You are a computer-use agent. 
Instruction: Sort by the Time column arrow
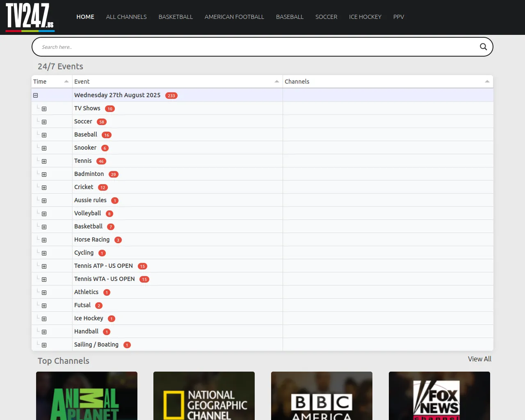point(66,82)
